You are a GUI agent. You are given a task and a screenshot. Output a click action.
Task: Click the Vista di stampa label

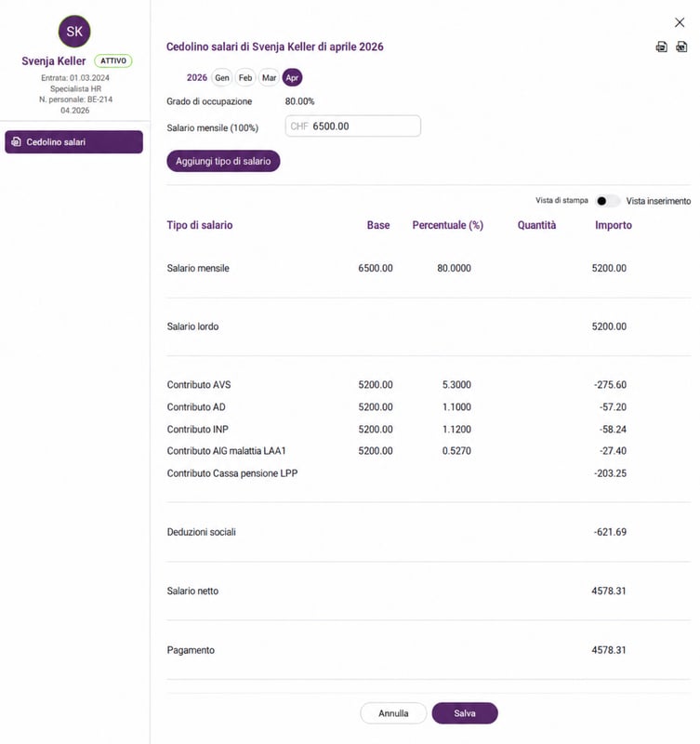pyautogui.click(x=562, y=200)
